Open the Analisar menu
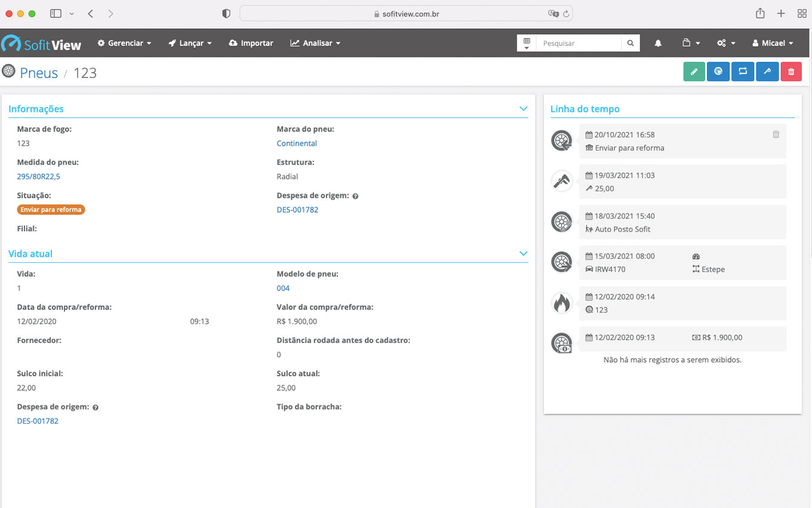 pyautogui.click(x=315, y=43)
